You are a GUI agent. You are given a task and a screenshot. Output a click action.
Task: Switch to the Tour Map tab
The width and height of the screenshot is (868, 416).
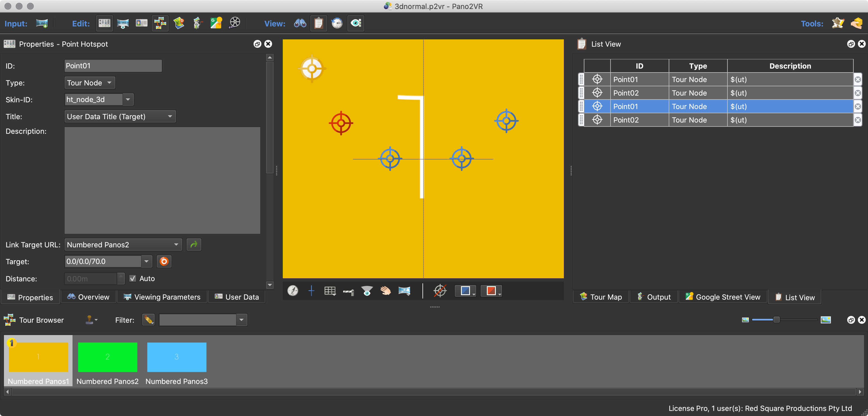click(x=601, y=297)
